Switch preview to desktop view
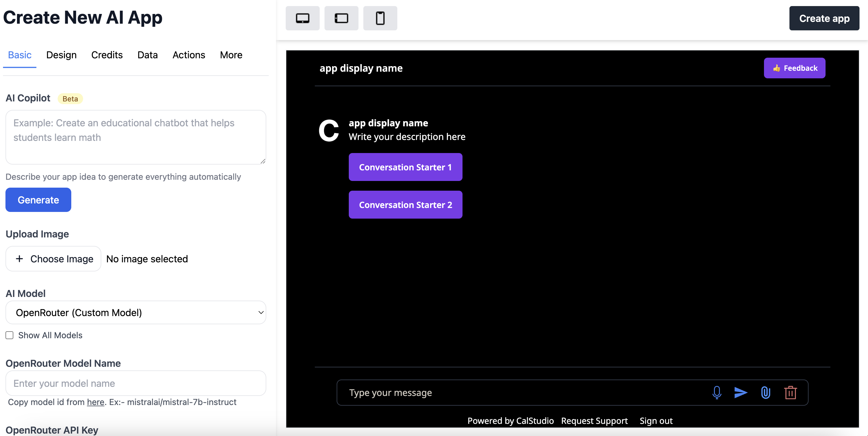The image size is (868, 436). point(302,18)
